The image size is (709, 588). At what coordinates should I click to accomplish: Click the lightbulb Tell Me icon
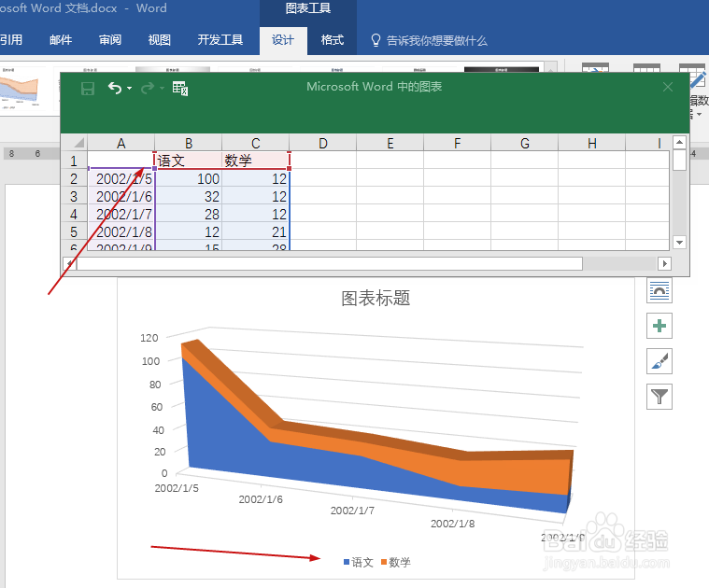(x=376, y=40)
